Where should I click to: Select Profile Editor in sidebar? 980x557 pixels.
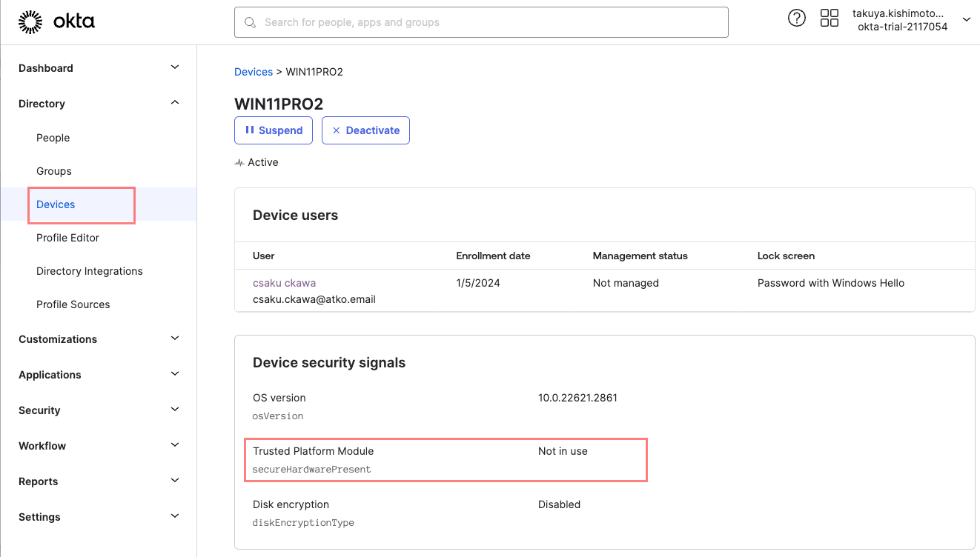click(x=67, y=238)
